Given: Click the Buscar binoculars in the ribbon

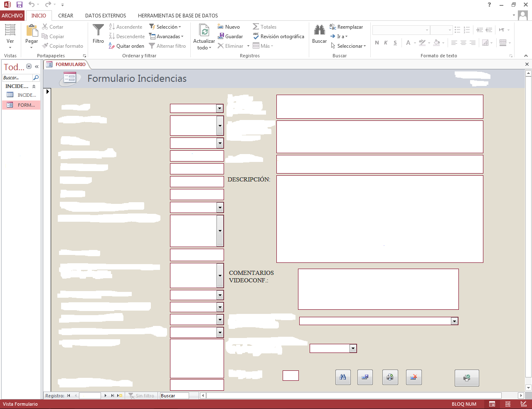Looking at the screenshot, I should click(x=319, y=30).
